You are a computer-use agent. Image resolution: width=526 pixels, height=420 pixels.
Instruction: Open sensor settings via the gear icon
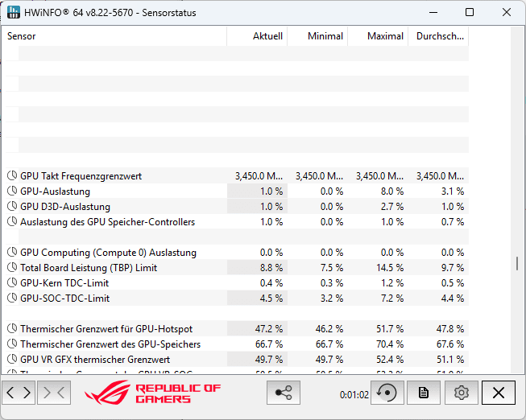point(462,393)
